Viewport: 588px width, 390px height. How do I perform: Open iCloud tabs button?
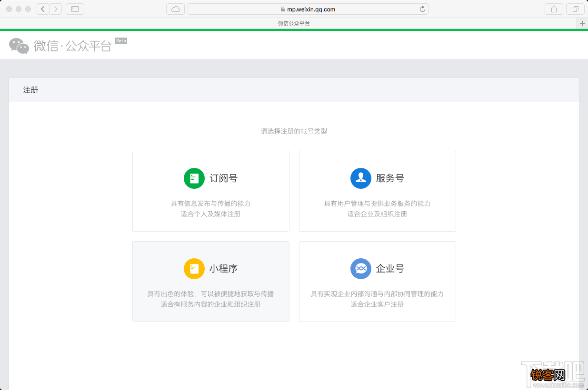[176, 9]
